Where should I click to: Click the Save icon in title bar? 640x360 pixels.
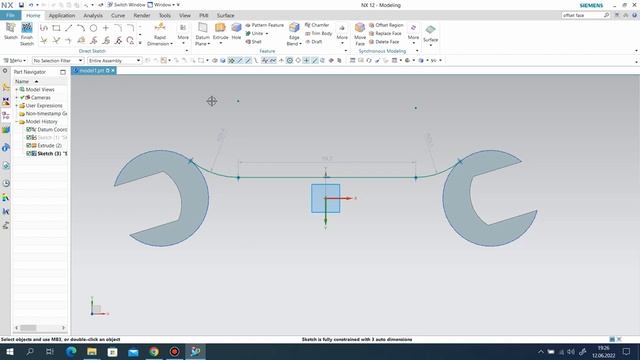coord(21,5)
